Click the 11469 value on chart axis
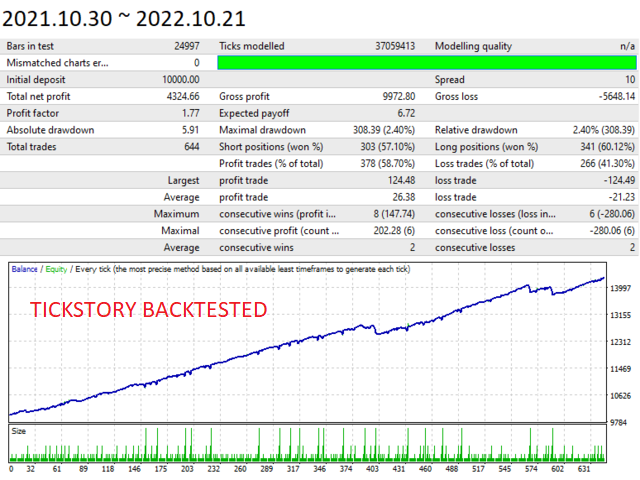 (620, 369)
